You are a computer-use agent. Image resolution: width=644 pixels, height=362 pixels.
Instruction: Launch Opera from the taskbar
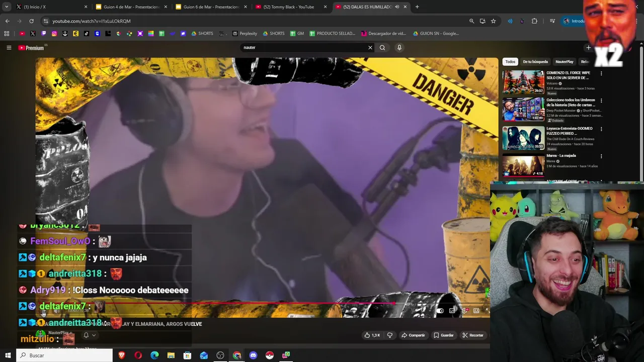138,355
